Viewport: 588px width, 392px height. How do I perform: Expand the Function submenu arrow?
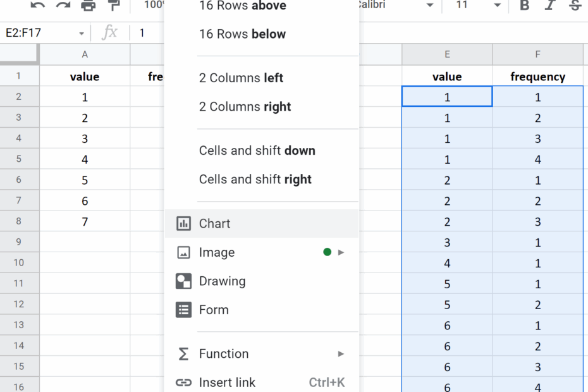(x=341, y=353)
